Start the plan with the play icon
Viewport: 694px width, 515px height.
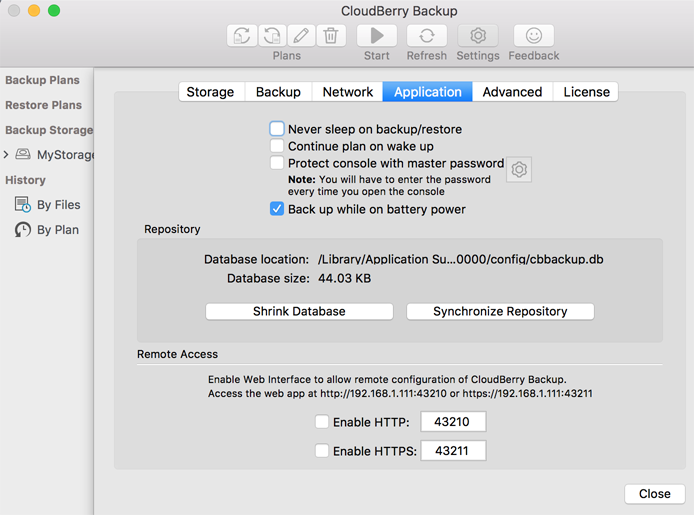(x=377, y=35)
